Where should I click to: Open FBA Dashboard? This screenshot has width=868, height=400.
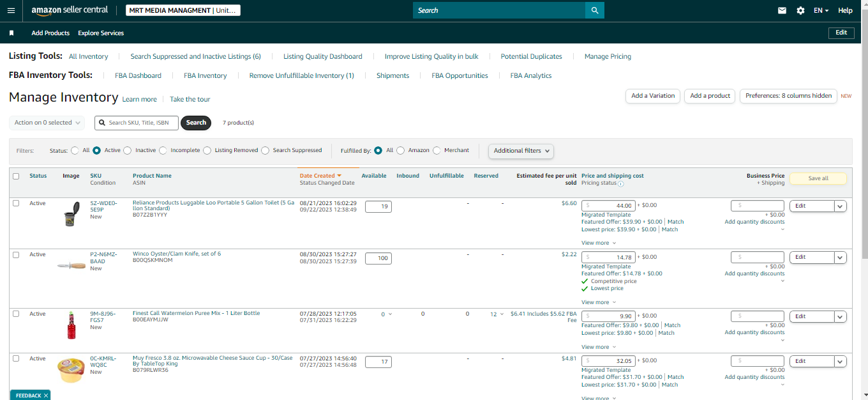(x=138, y=75)
